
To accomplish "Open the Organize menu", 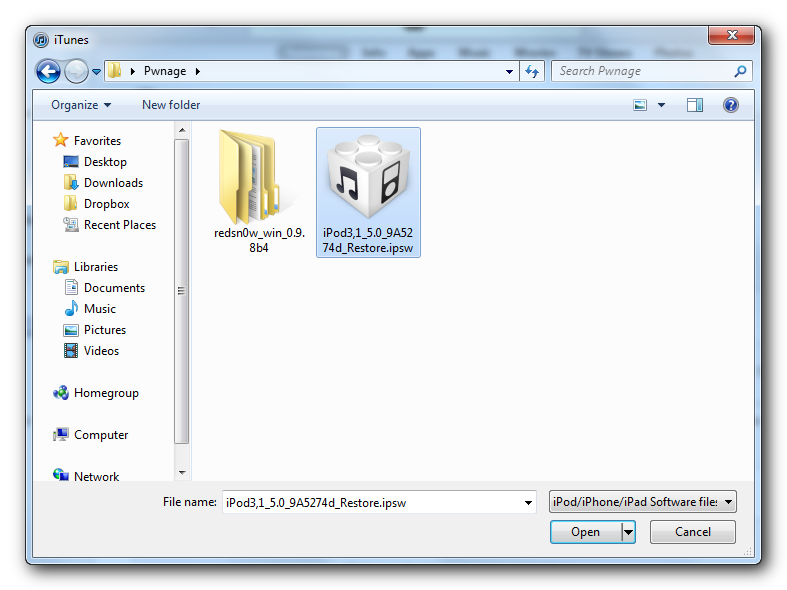I will pos(81,105).
